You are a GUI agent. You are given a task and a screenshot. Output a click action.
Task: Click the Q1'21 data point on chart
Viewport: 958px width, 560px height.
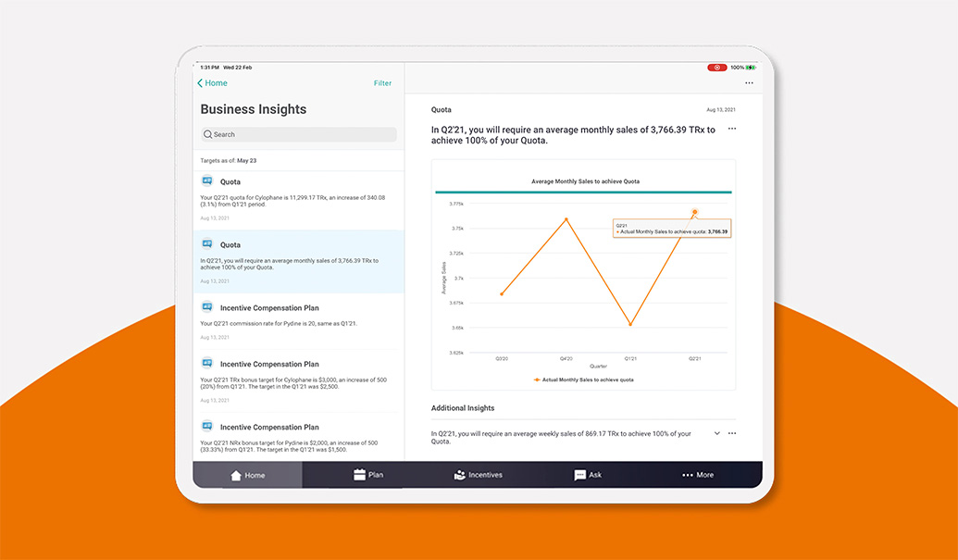[x=630, y=324]
